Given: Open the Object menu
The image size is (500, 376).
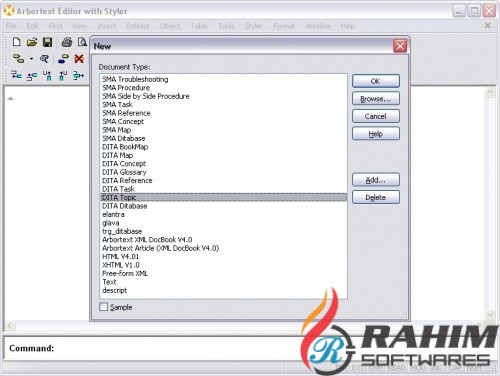Looking at the screenshot, I should tap(170, 26).
